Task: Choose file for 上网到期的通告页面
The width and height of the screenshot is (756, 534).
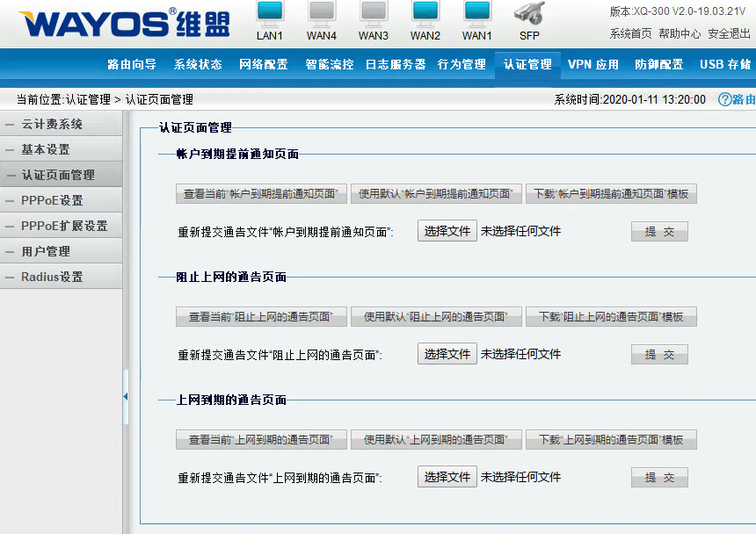Action: coord(447,477)
